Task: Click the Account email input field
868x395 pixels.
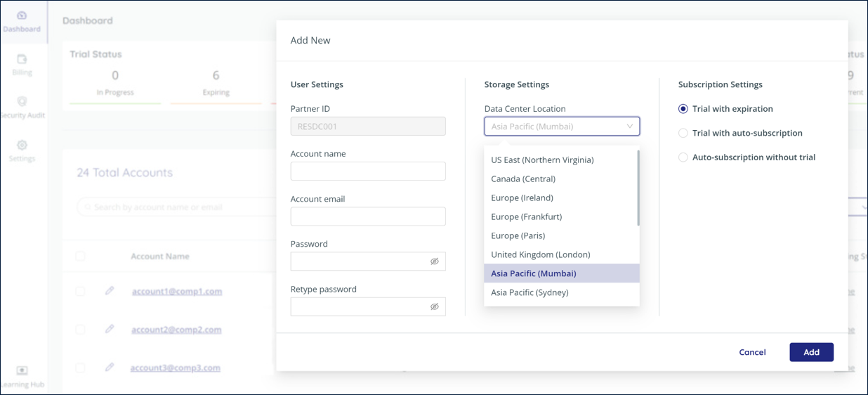Action: (x=368, y=216)
